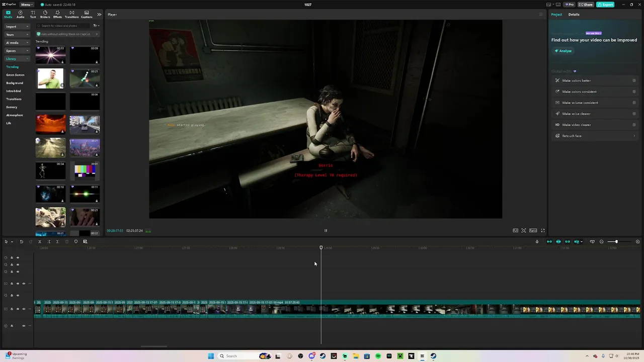Click the delete-right trim icon

(57, 242)
